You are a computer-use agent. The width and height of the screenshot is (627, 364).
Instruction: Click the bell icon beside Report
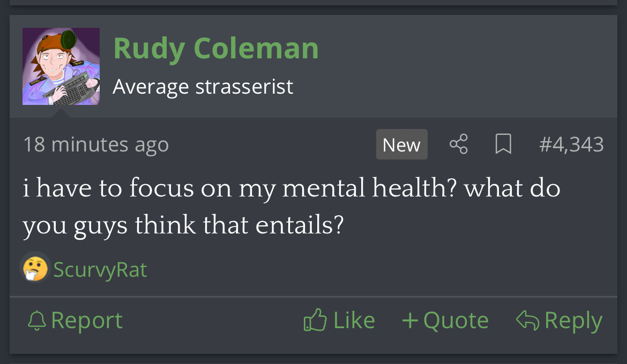coord(37,321)
